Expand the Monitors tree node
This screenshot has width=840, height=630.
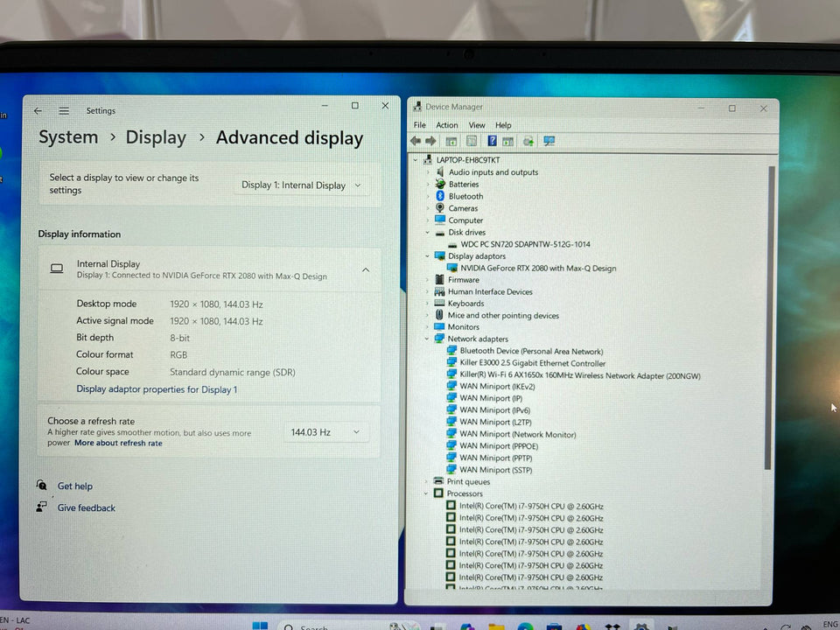(427, 326)
